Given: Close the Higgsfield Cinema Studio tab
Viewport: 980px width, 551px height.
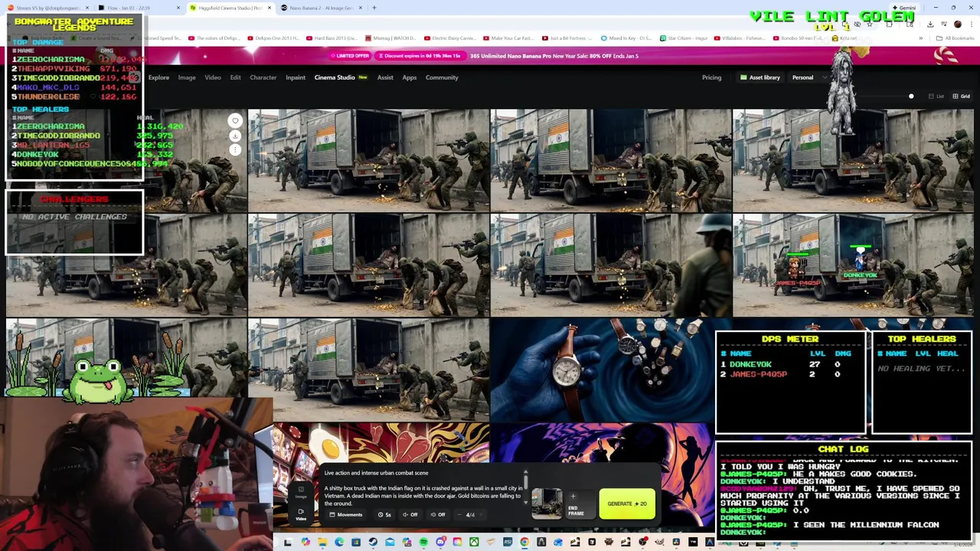Looking at the screenshot, I should (x=269, y=8).
